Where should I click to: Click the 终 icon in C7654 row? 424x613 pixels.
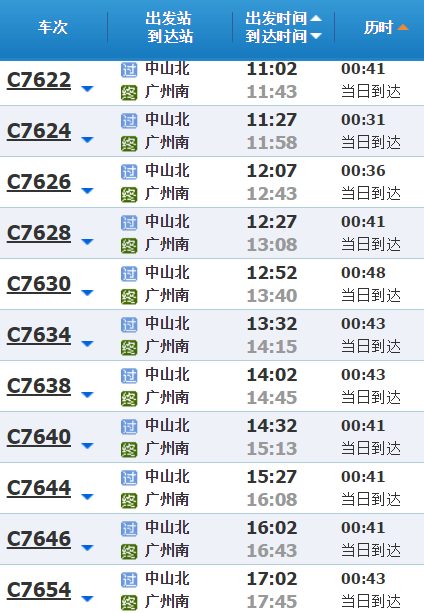tap(129, 602)
